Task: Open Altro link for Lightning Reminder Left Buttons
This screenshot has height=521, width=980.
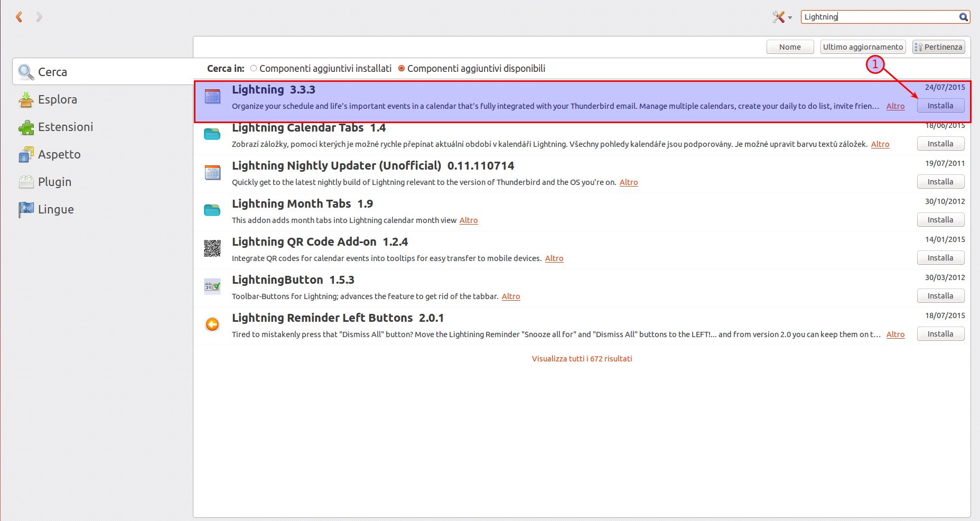Action: (895, 334)
